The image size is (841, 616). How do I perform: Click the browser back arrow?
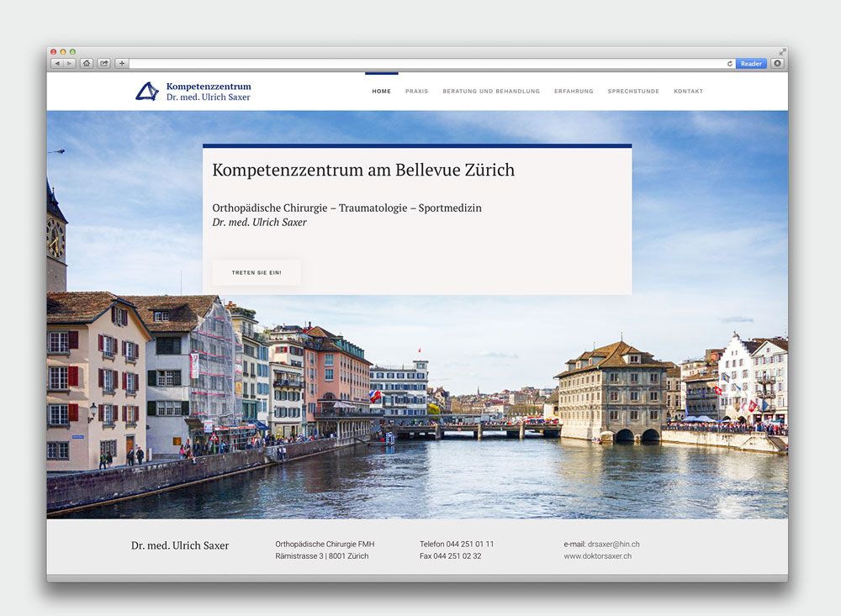pos(57,63)
